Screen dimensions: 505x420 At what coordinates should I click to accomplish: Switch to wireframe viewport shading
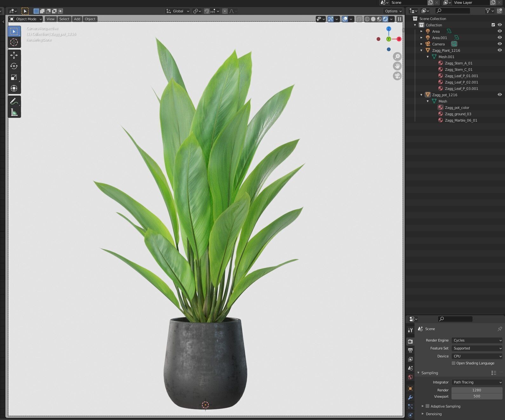pyautogui.click(x=367, y=19)
